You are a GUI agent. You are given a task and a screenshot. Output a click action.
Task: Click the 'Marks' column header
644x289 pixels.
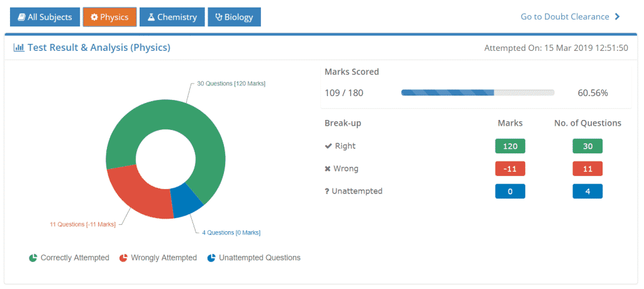pos(510,123)
